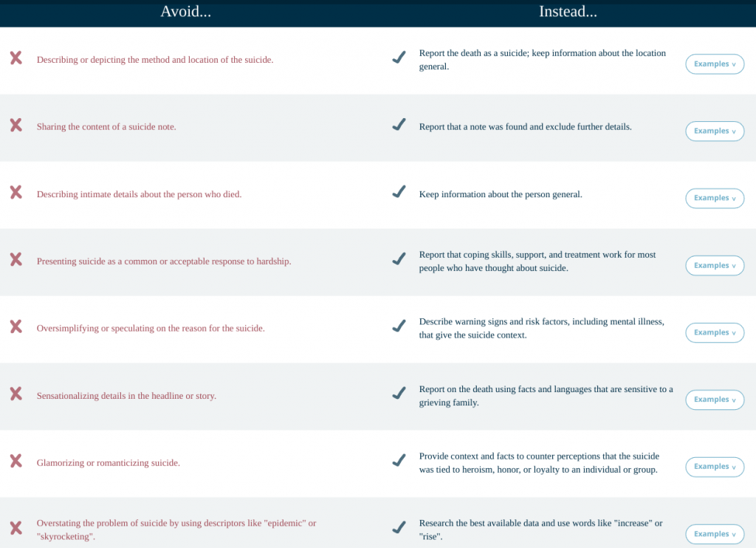Click the X icon next to 'Sensationalizing details'

[16, 394]
